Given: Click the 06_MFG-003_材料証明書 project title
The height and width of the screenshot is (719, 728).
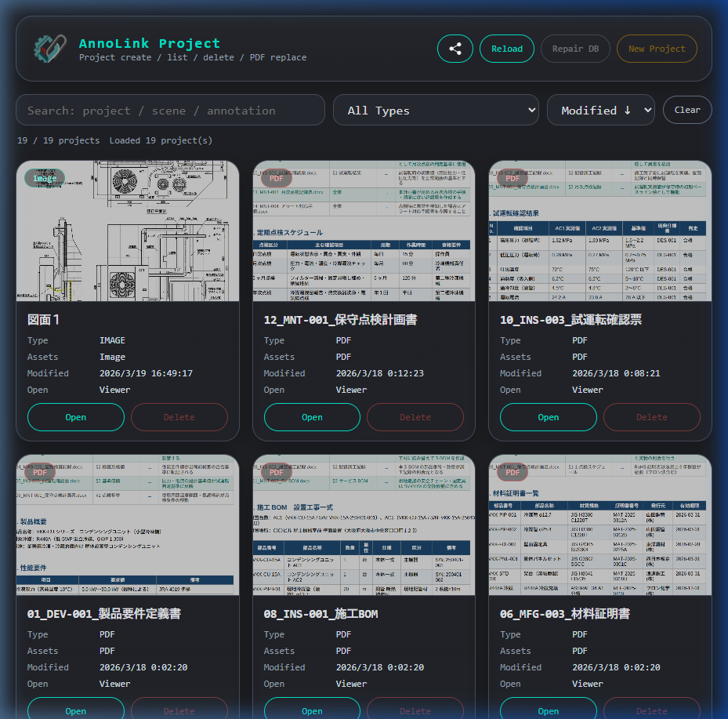Looking at the screenshot, I should pos(564,614).
